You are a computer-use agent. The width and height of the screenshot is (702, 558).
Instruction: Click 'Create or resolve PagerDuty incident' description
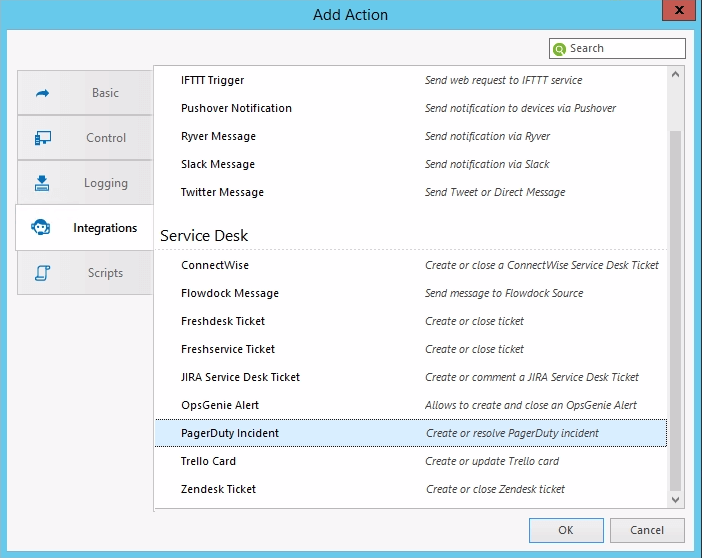click(512, 433)
